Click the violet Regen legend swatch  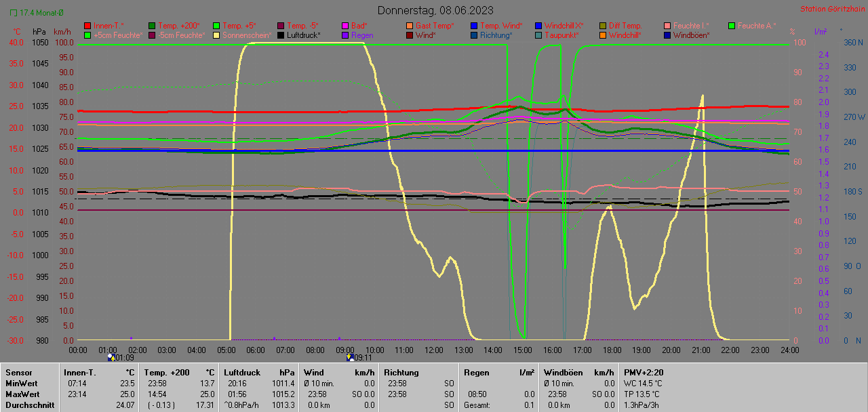click(x=345, y=35)
